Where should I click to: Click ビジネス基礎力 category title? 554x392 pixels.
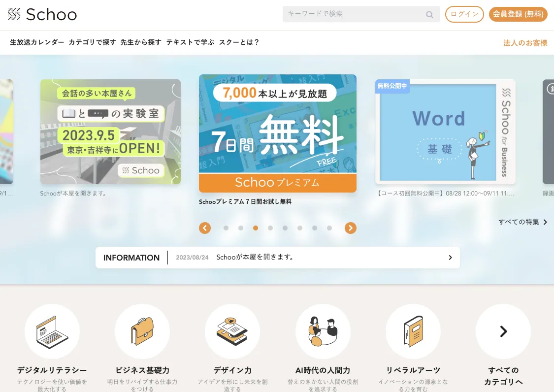142,370
